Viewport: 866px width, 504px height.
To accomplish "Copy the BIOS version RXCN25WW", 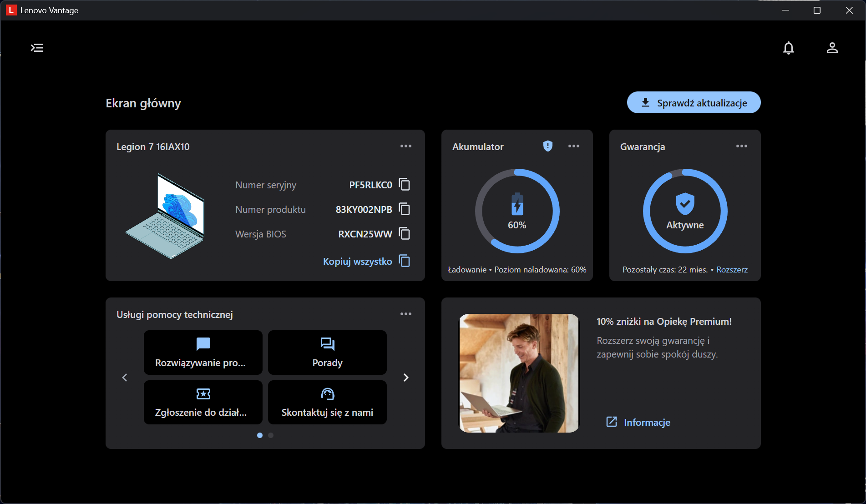I will coord(404,234).
